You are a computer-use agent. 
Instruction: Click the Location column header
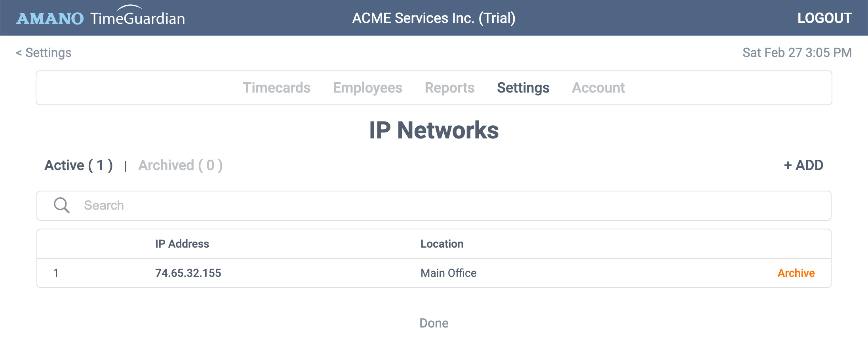(442, 244)
